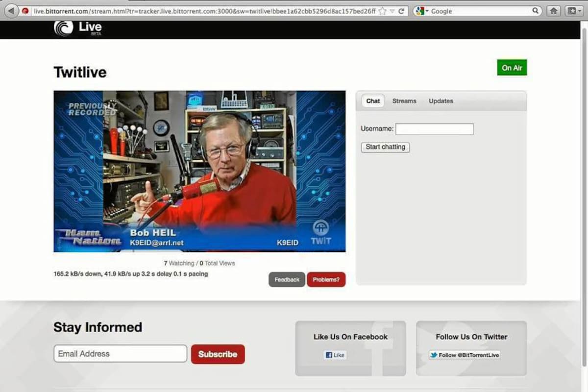Open the URL history dropdown arrow
Viewport: 588px width, 392px height.
tap(392, 11)
